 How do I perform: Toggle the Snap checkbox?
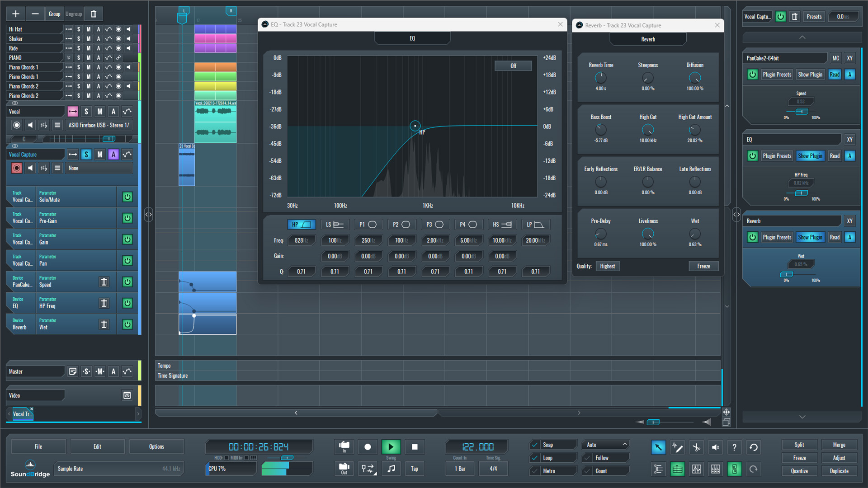[535, 445]
